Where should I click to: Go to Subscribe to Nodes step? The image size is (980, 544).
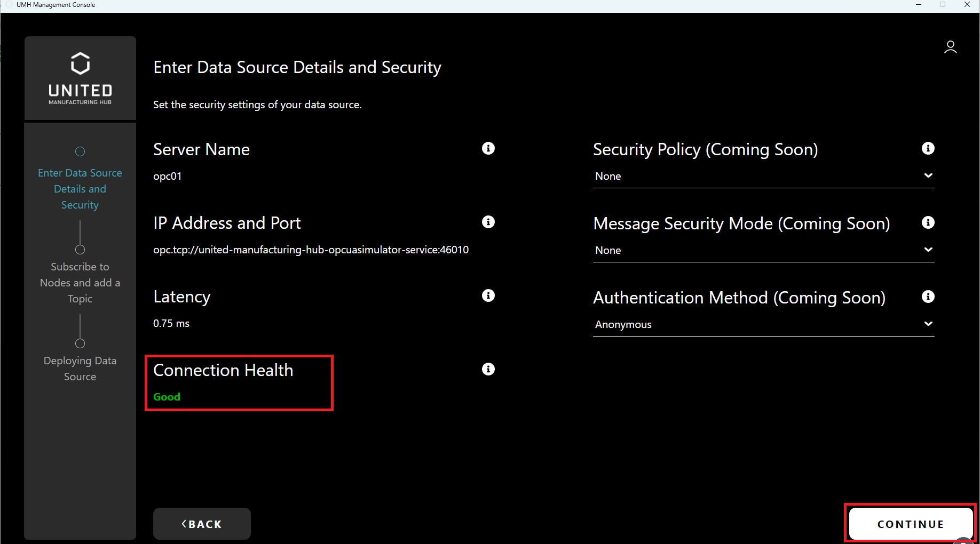[80, 282]
